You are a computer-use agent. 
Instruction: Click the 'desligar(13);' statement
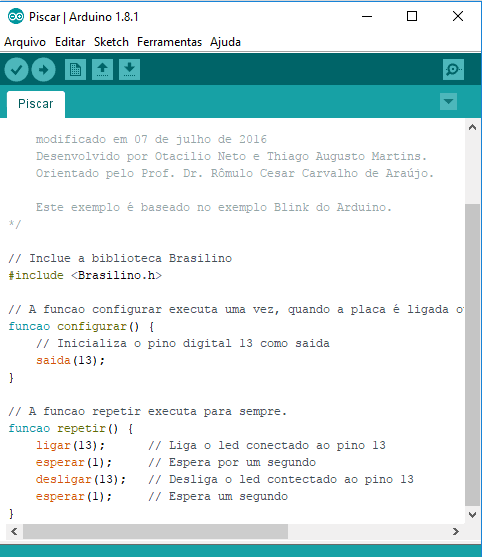coord(81,480)
